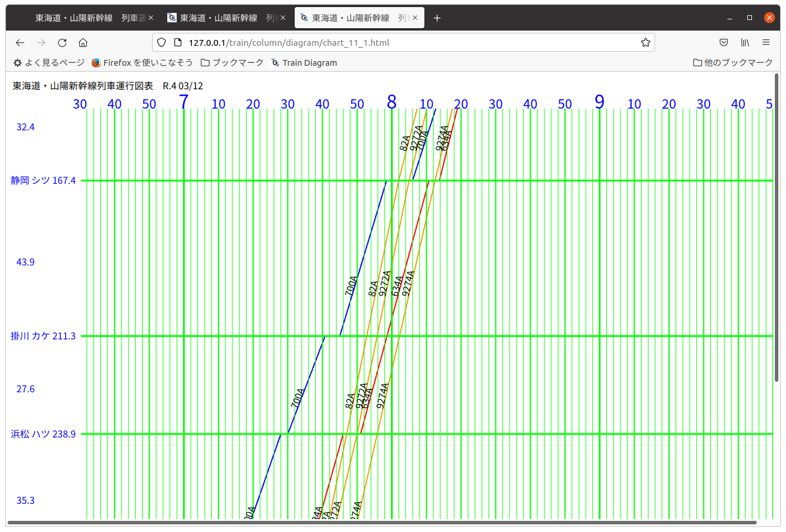Minimize the Firefox window
Image resolution: width=786 pixels, height=532 pixels.
point(730,18)
